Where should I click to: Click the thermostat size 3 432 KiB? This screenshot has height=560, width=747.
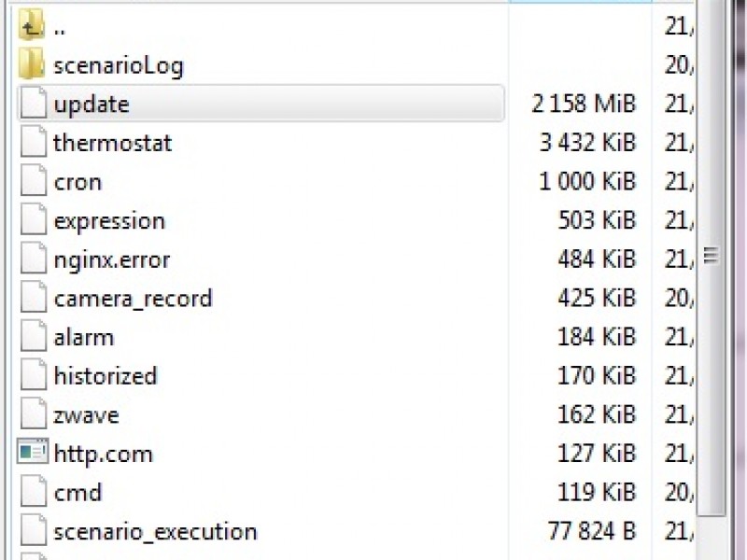click(x=587, y=143)
